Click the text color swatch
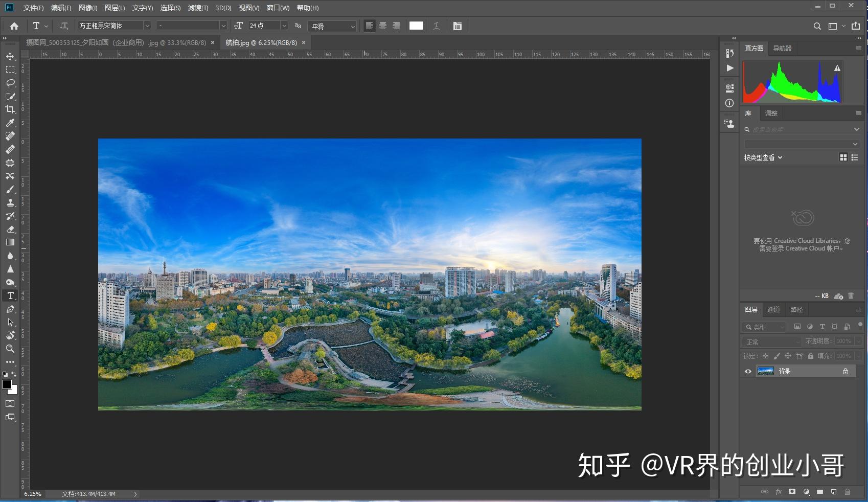The image size is (868, 502). pyautogui.click(x=416, y=26)
